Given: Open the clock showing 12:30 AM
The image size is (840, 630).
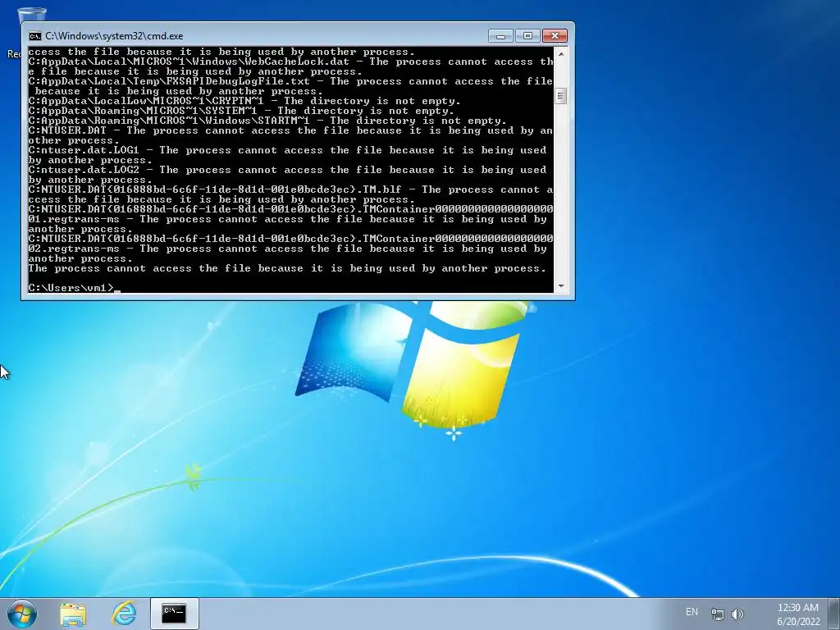Looking at the screenshot, I should tap(798, 614).
